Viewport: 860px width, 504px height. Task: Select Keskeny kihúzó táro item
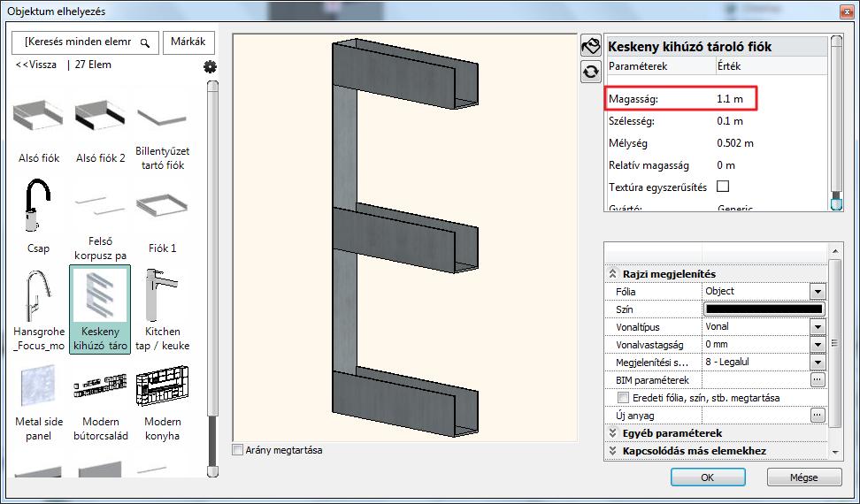pyautogui.click(x=100, y=310)
